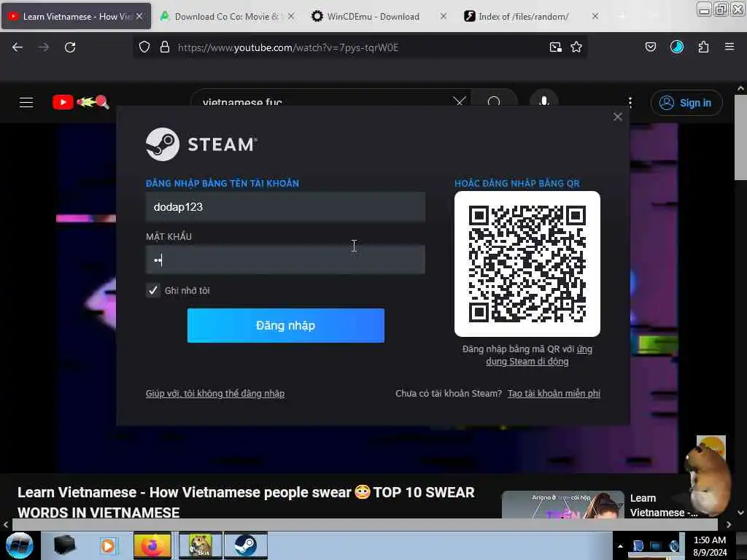Open Steam from the taskbar
Viewport: 747px width, 560px height.
click(246, 545)
